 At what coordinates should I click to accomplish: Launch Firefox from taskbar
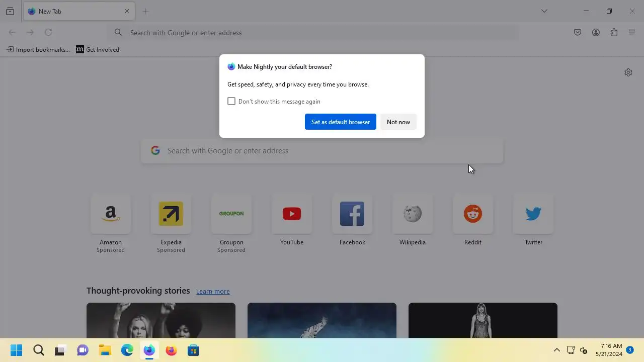(x=171, y=350)
